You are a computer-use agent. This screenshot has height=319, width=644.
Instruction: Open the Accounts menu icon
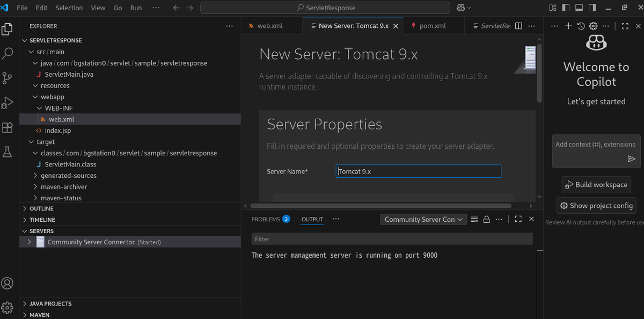[8, 283]
